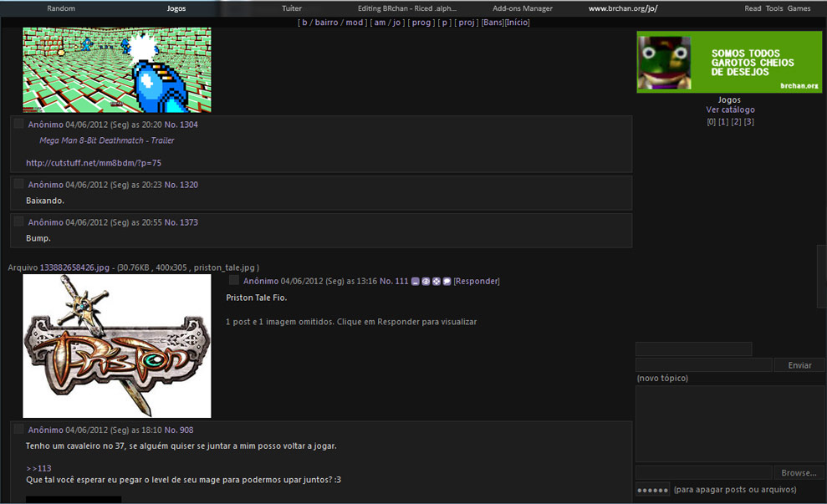This screenshot has width=827, height=504.
Task: Click the hide-thread minimize icon on post 111
Action: (x=416, y=282)
